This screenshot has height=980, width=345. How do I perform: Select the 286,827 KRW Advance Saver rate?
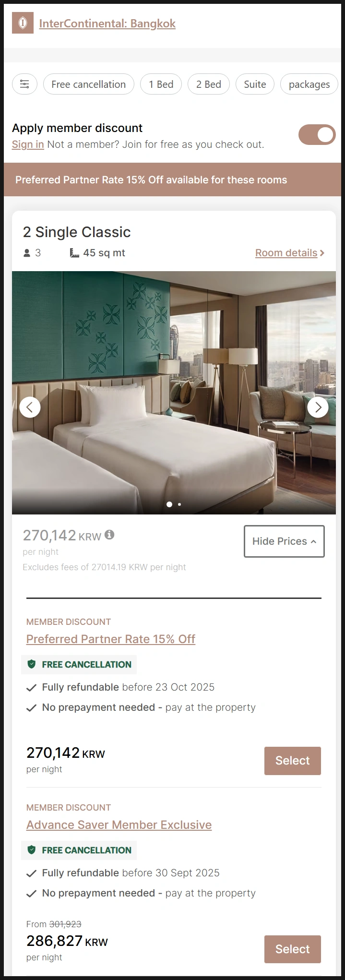click(293, 949)
